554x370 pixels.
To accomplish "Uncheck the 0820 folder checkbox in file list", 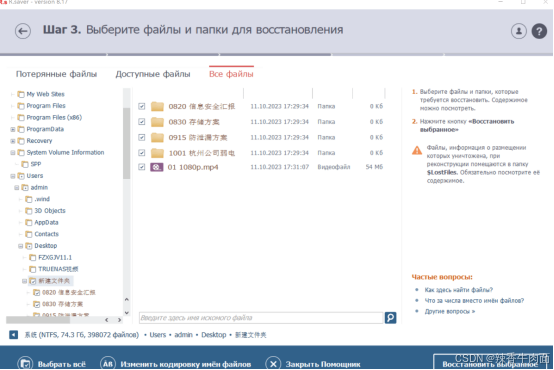I will tap(142, 106).
